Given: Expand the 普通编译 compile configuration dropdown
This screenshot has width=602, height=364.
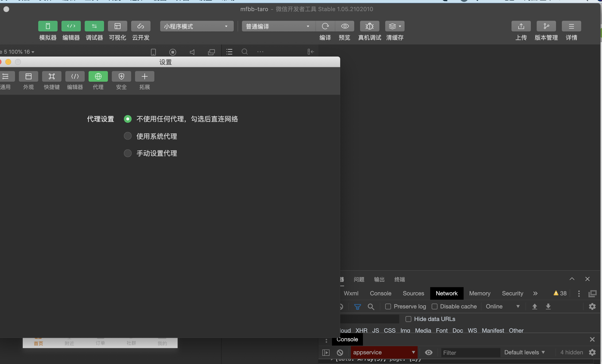Looking at the screenshot, I should pyautogui.click(x=278, y=26).
